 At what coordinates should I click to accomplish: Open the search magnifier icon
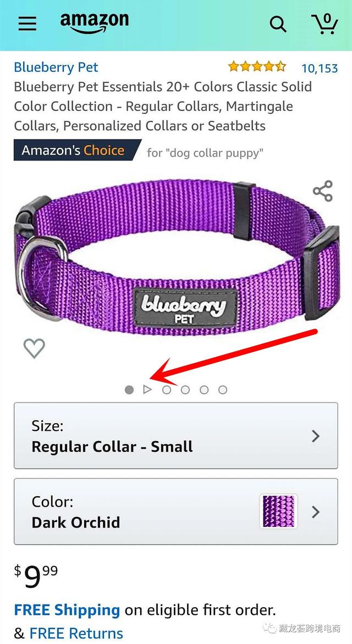pyautogui.click(x=278, y=24)
